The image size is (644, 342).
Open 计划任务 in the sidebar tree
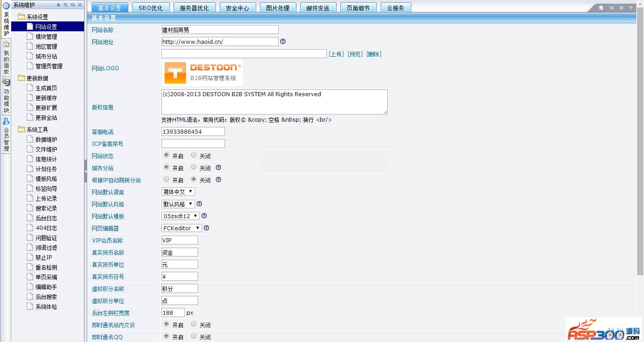click(46, 169)
